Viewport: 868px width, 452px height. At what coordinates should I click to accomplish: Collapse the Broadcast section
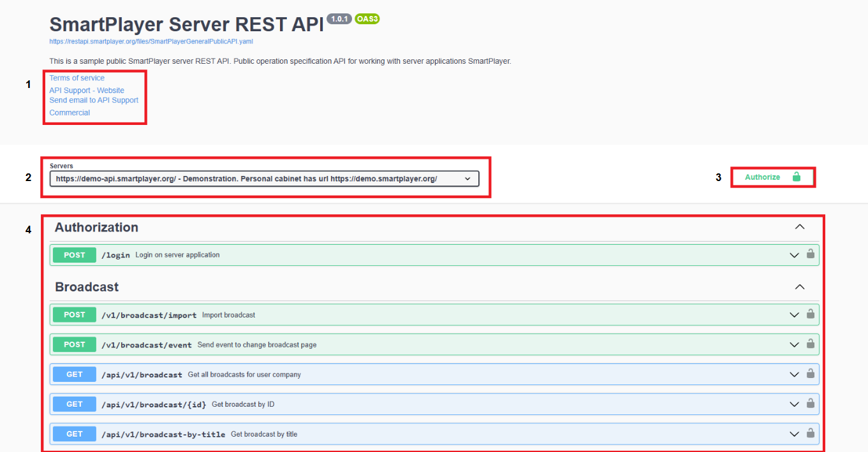pos(799,287)
